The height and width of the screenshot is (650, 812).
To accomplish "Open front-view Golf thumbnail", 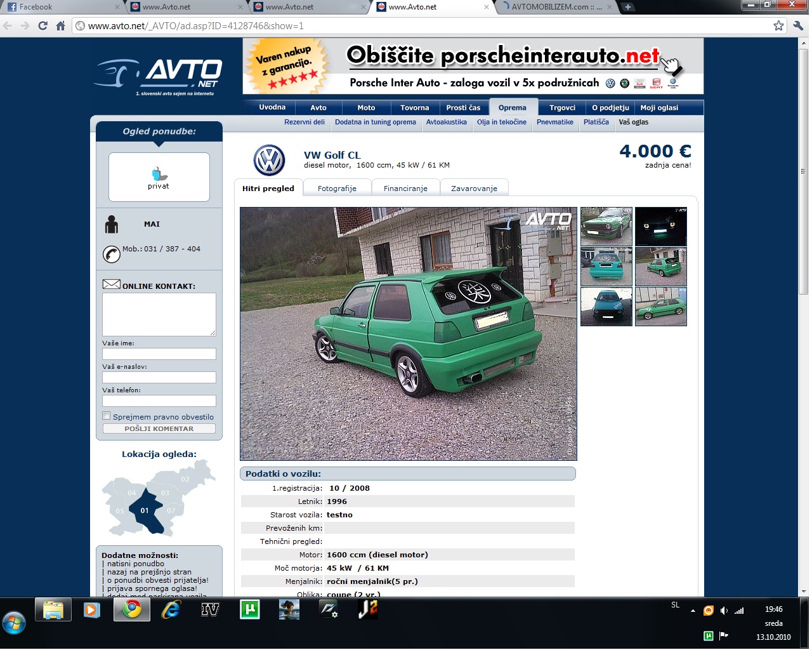I will [x=606, y=227].
